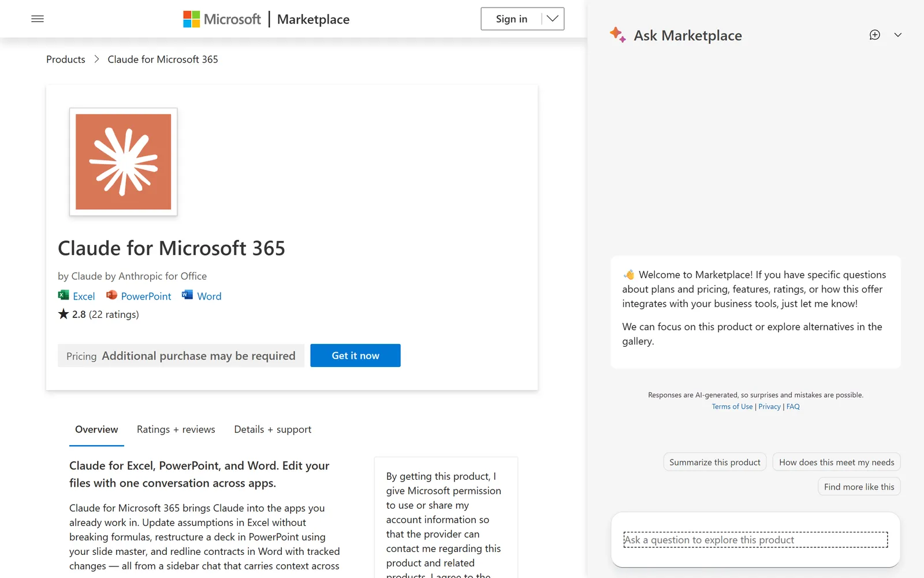Click the rating star icon

click(x=64, y=314)
